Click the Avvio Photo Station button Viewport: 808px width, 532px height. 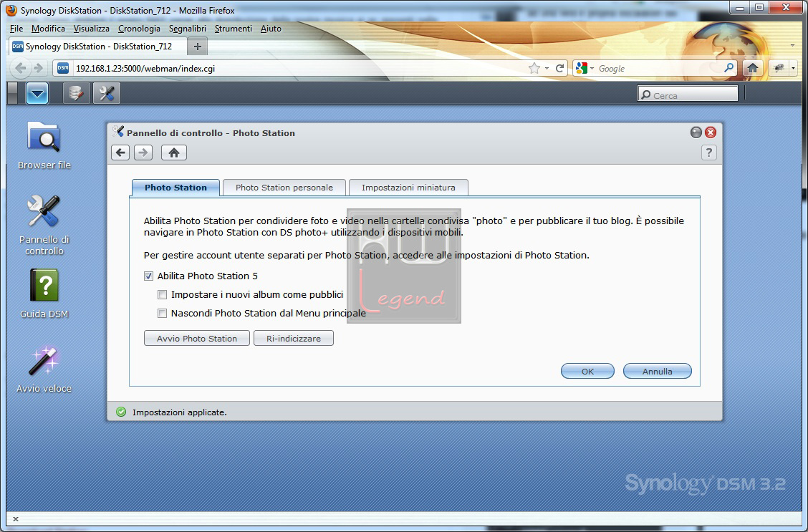point(197,339)
